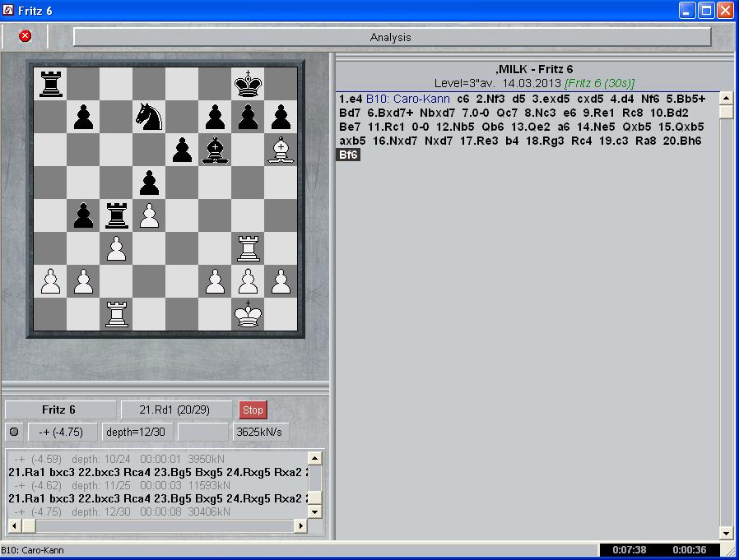Pick the black rook on c4
Viewport: 739px width, 560px height.
click(x=116, y=215)
